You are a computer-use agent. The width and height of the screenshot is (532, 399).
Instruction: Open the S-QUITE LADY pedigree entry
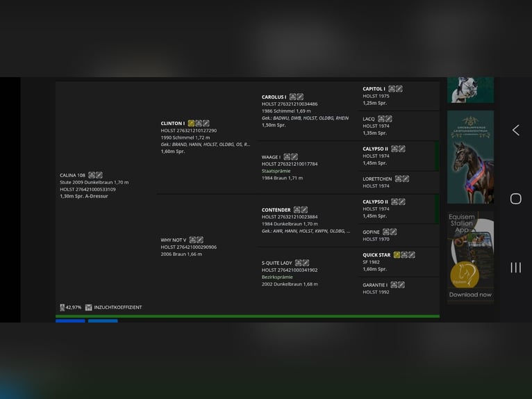click(276, 263)
